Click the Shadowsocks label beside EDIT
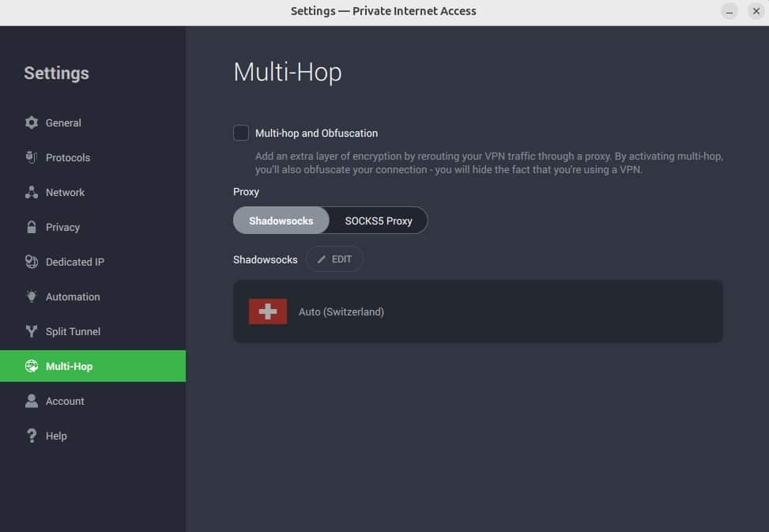Image resolution: width=769 pixels, height=532 pixels. coord(265,259)
